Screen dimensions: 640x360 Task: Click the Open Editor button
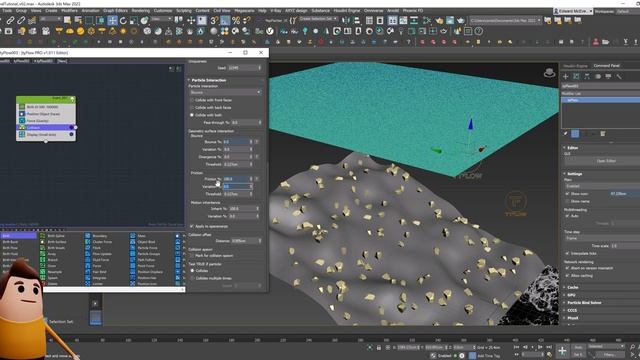pos(606,161)
